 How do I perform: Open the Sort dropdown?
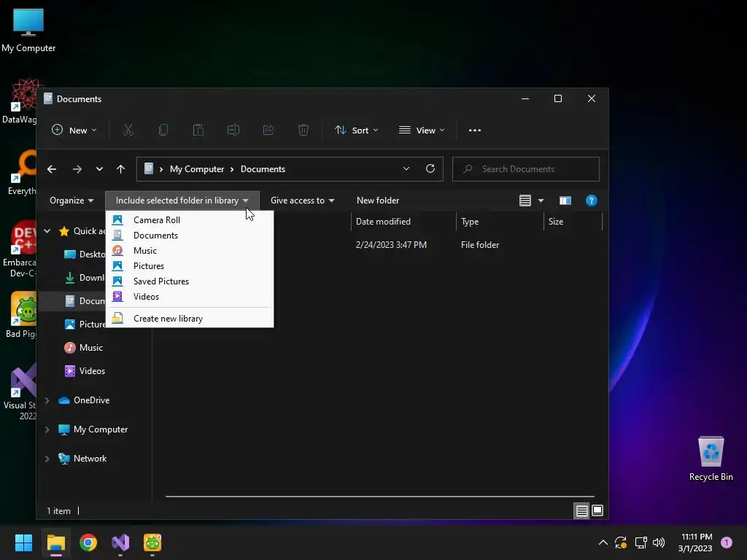(356, 130)
